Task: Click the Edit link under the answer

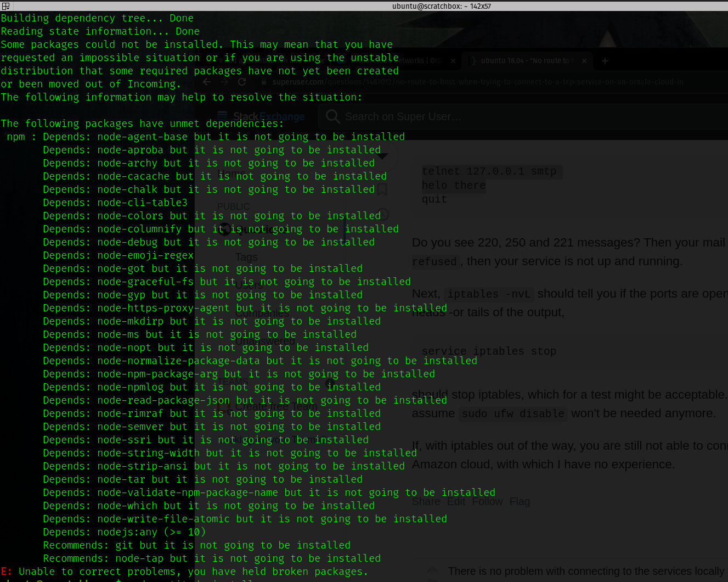Action: 456,501
